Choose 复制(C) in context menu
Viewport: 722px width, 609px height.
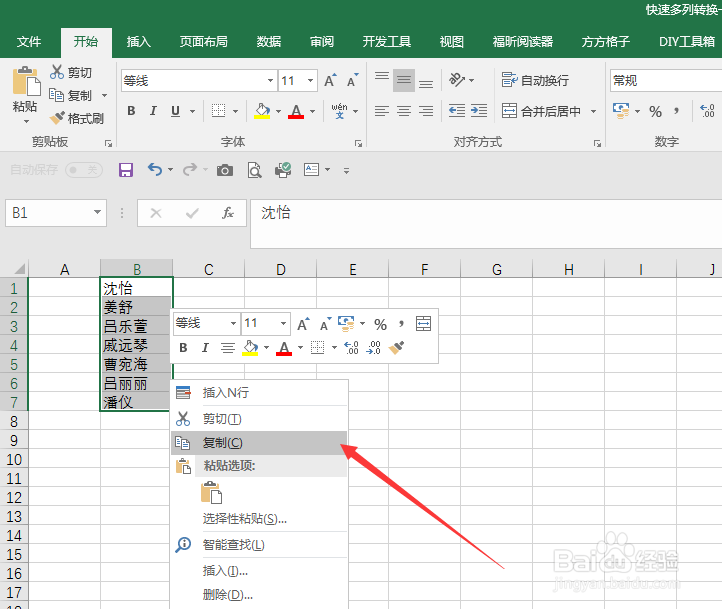pyautogui.click(x=259, y=443)
